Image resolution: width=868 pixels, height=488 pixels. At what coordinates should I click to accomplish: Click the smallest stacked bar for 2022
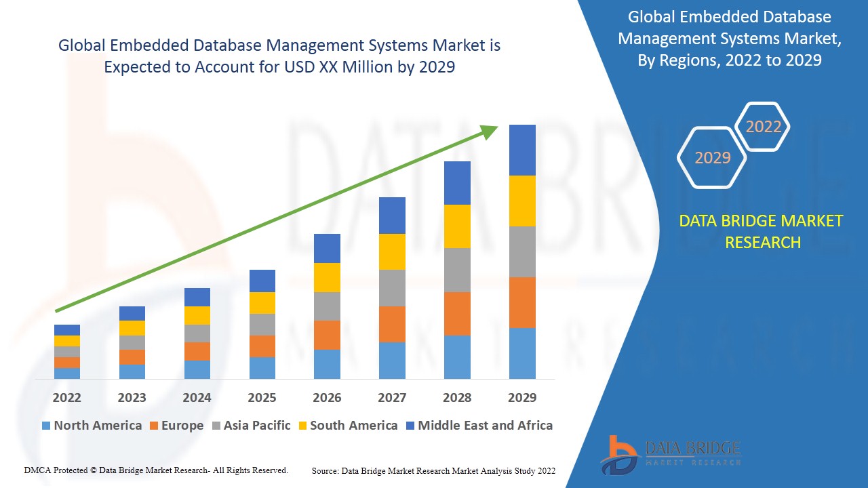click(66, 352)
